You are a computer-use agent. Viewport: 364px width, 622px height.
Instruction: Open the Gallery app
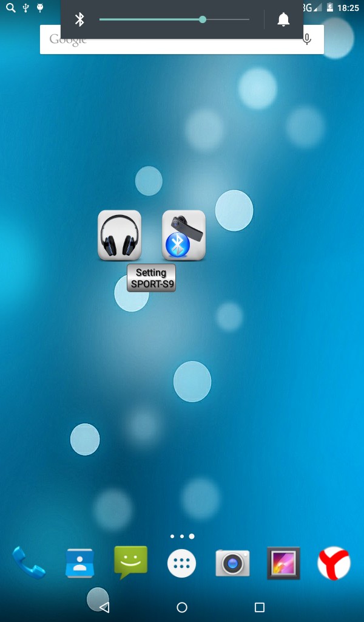[283, 563]
